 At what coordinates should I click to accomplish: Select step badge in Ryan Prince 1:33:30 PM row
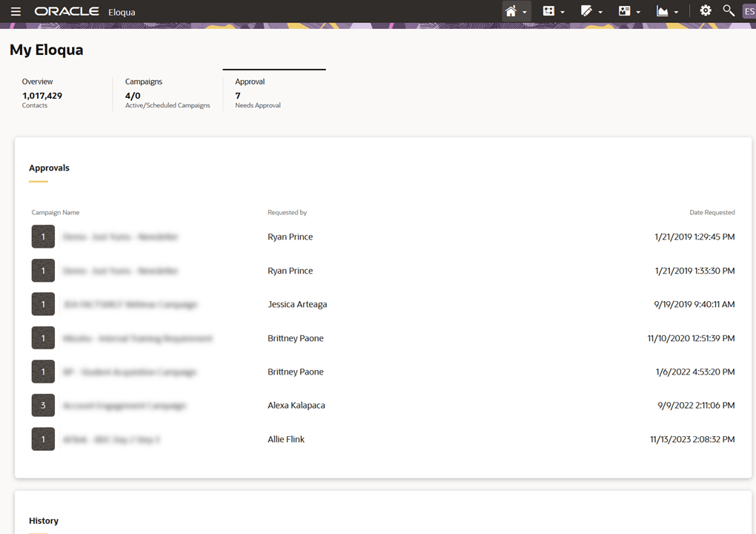click(43, 271)
